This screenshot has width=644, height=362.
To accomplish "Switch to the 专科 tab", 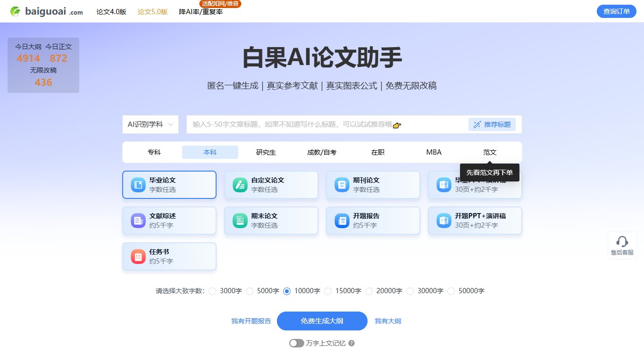I will [154, 152].
